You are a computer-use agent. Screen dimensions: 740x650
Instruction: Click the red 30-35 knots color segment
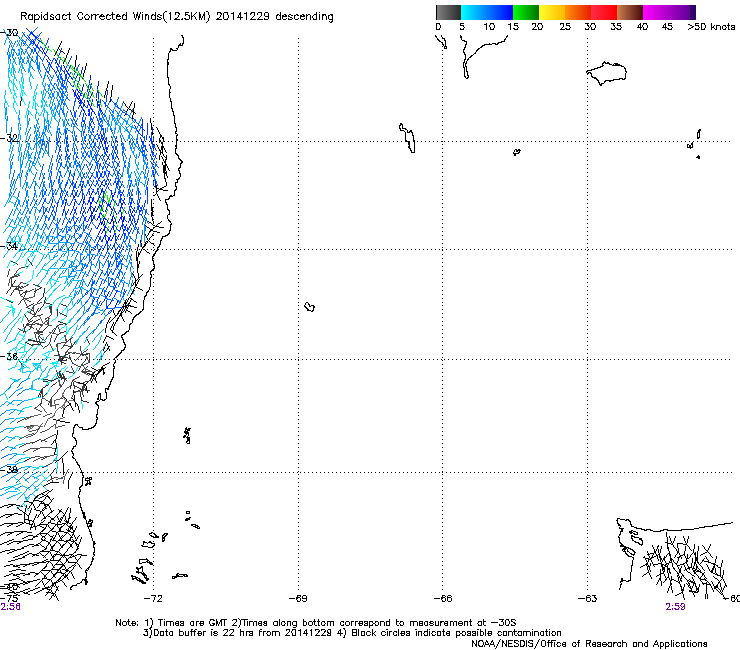pos(604,12)
